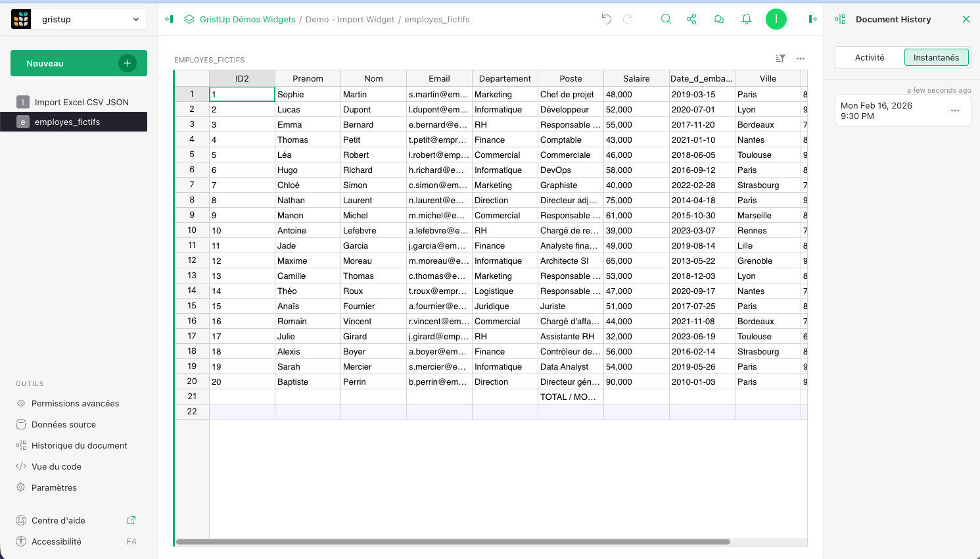The image size is (980, 559).
Task: Close the Document History panel
Action: [x=966, y=19]
